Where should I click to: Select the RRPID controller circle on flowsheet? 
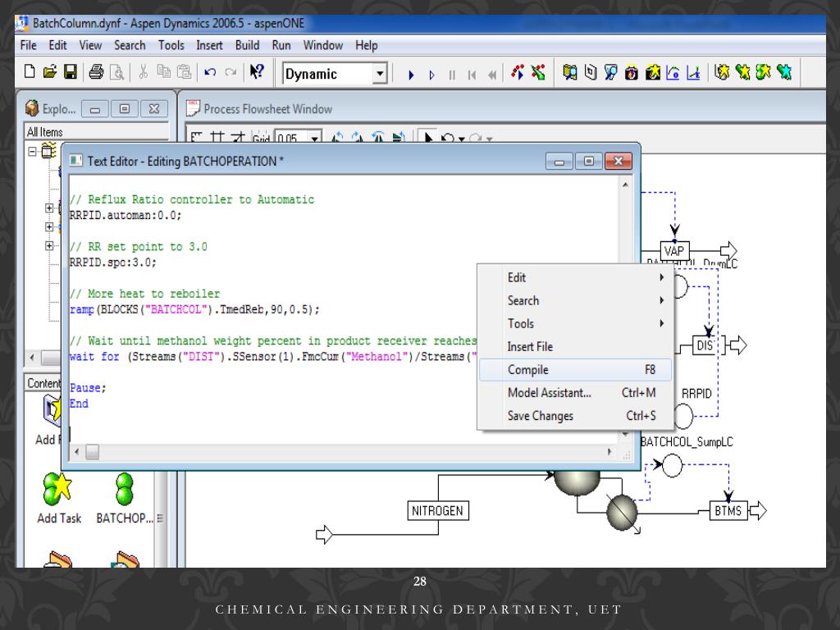(x=682, y=416)
